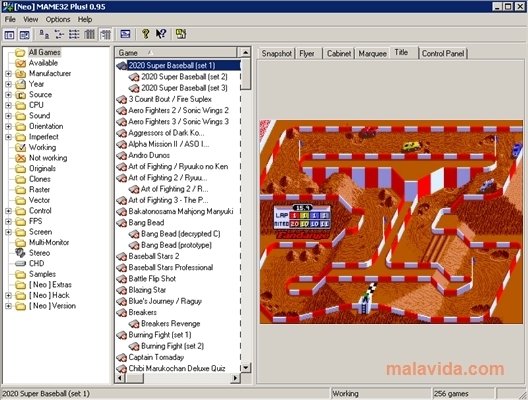Image resolution: width=528 pixels, height=400 pixels.
Task: Select the Working filter folder
Action: pyautogui.click(x=42, y=147)
